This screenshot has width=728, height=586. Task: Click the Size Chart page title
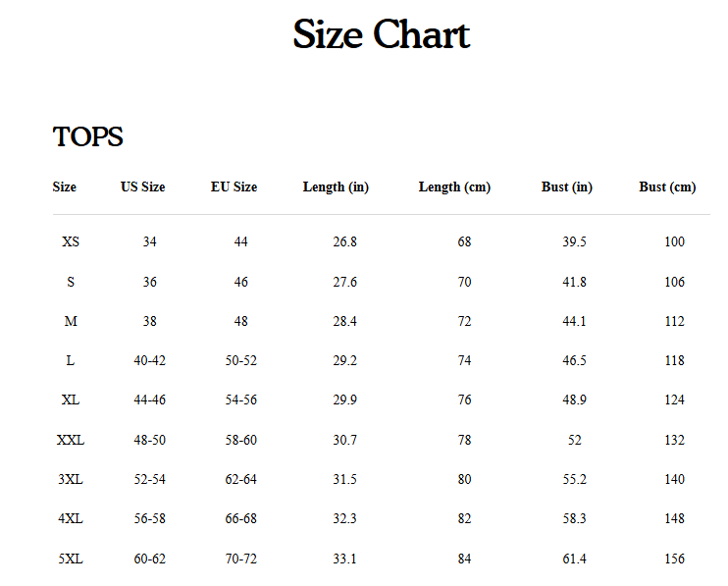(x=381, y=35)
